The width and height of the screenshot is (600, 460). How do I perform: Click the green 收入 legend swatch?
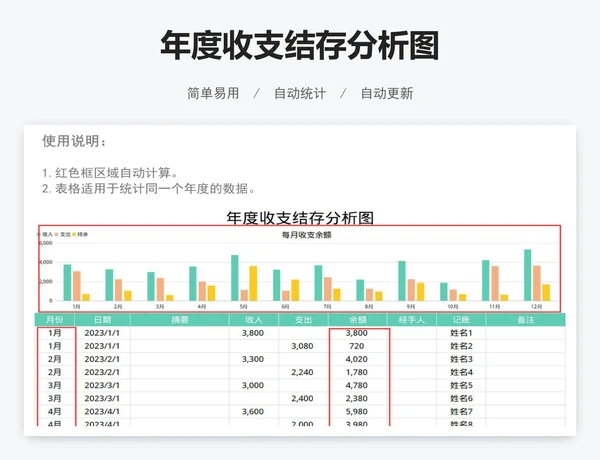[x=39, y=234]
